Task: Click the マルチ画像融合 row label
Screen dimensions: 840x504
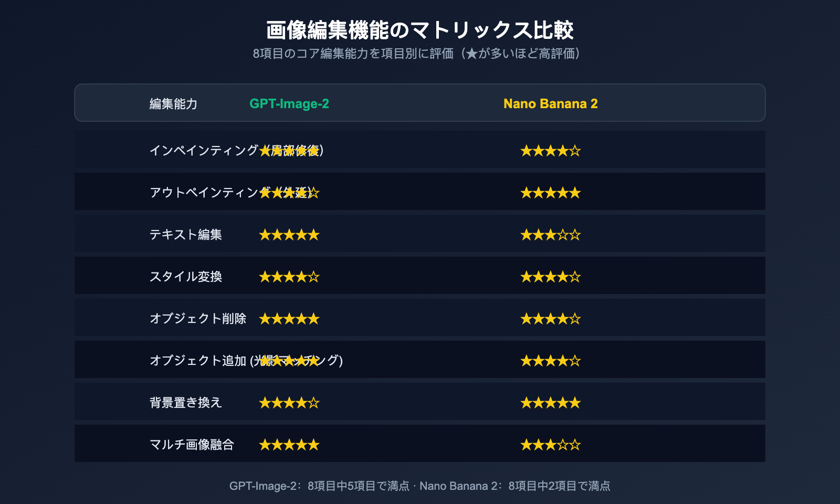Action: tap(192, 445)
